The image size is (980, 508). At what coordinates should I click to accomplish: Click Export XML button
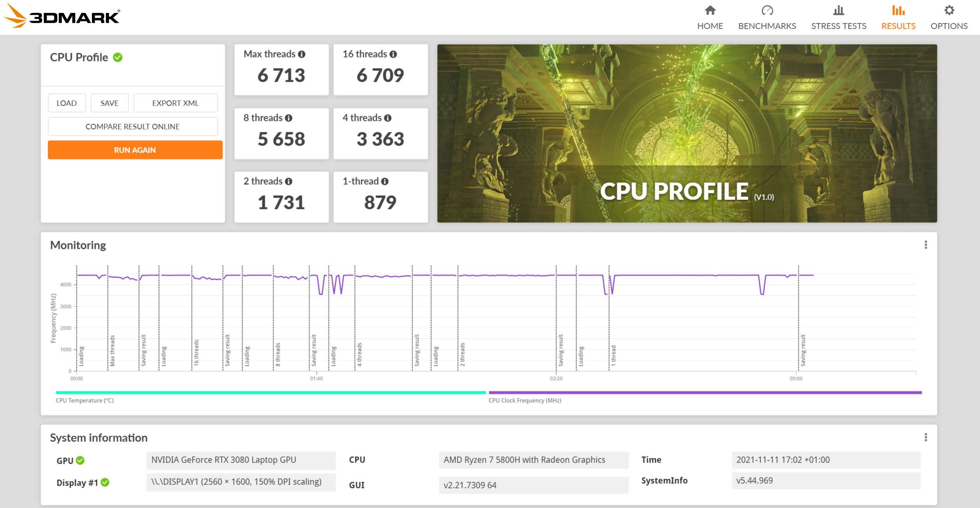pos(175,103)
